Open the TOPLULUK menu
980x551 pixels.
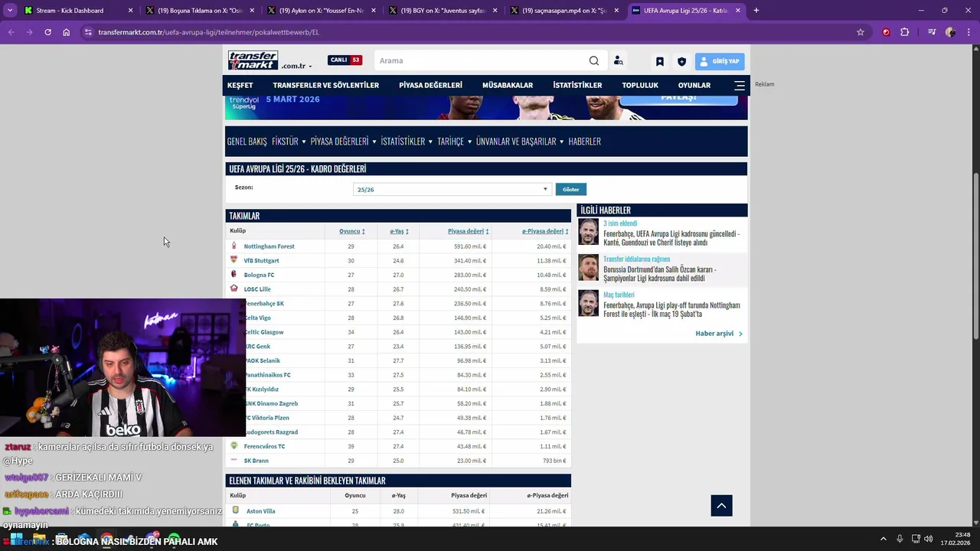coord(640,85)
